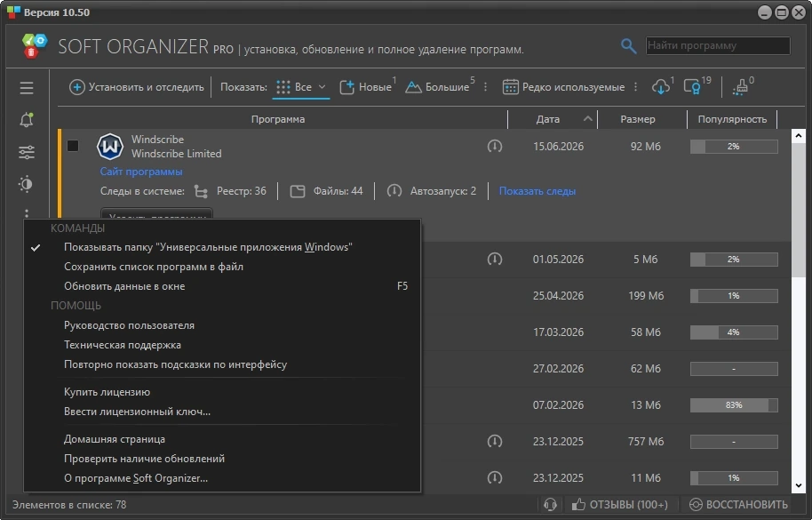Click ВОССТАНОВИТЬ in status bar
This screenshot has height=520, width=812.
pos(738,505)
